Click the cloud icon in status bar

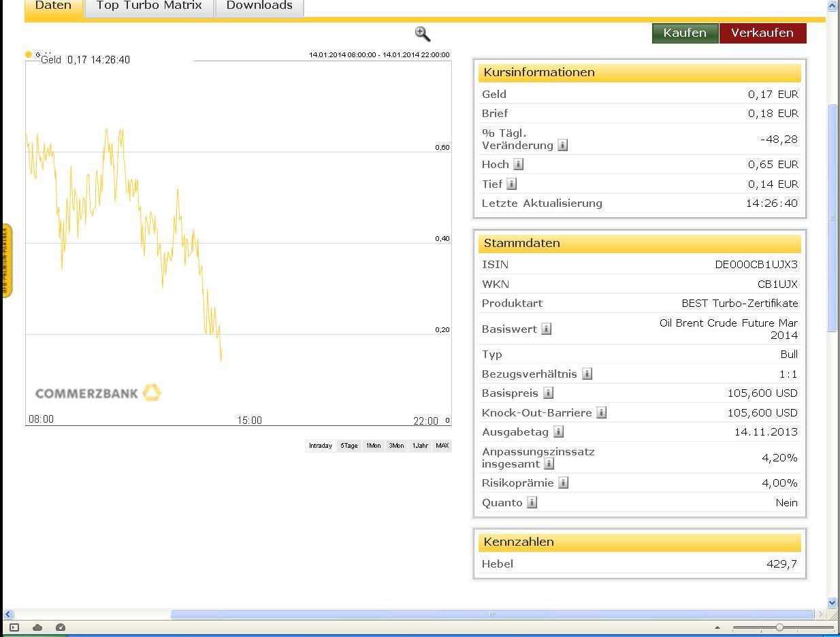tap(37, 627)
